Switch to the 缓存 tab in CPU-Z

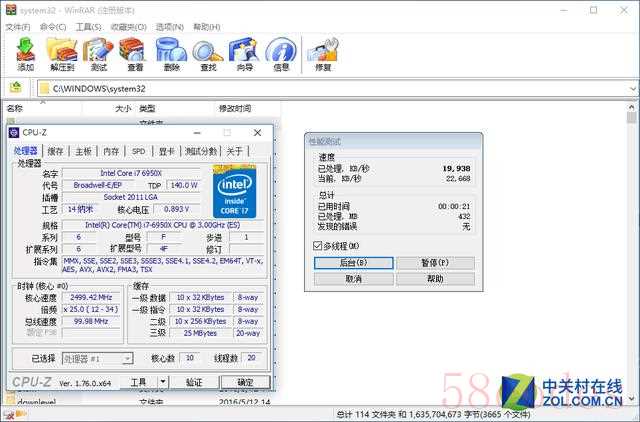56,151
